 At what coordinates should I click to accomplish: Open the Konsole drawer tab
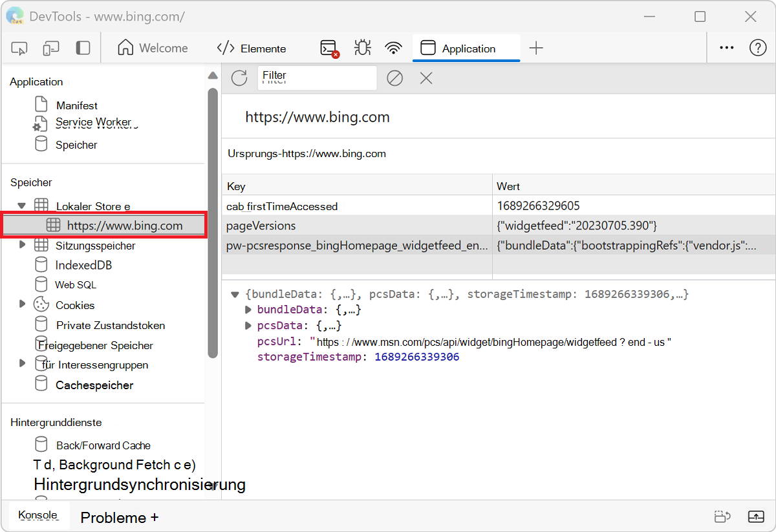(x=38, y=515)
